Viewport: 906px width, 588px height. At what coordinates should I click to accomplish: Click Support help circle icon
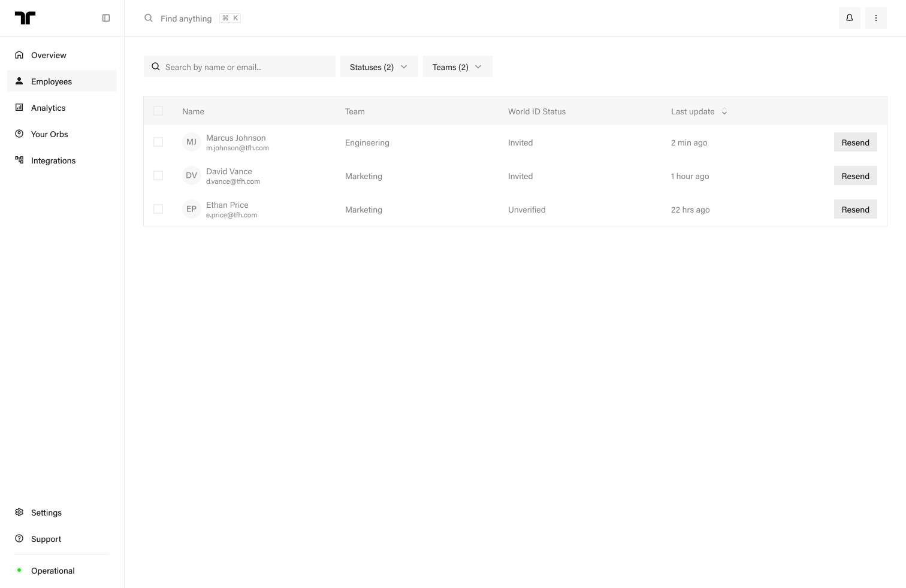(x=19, y=538)
